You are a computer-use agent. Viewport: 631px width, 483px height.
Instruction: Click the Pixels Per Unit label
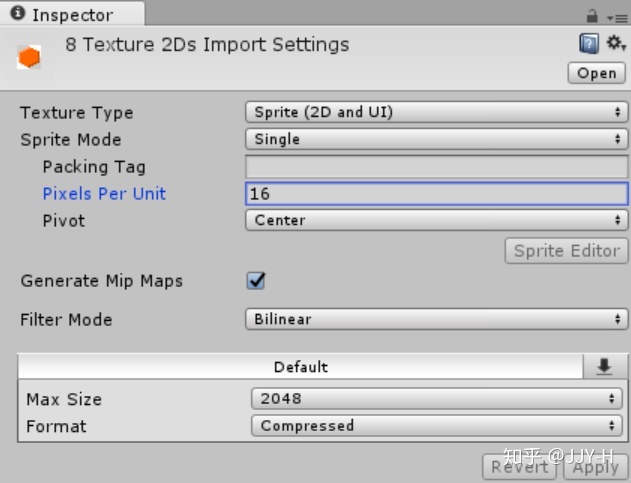(104, 194)
